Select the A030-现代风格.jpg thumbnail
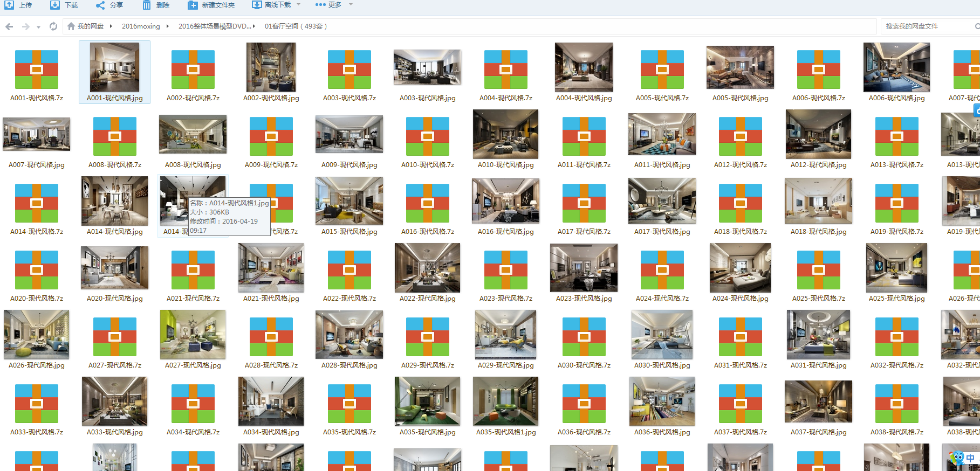 click(x=662, y=335)
